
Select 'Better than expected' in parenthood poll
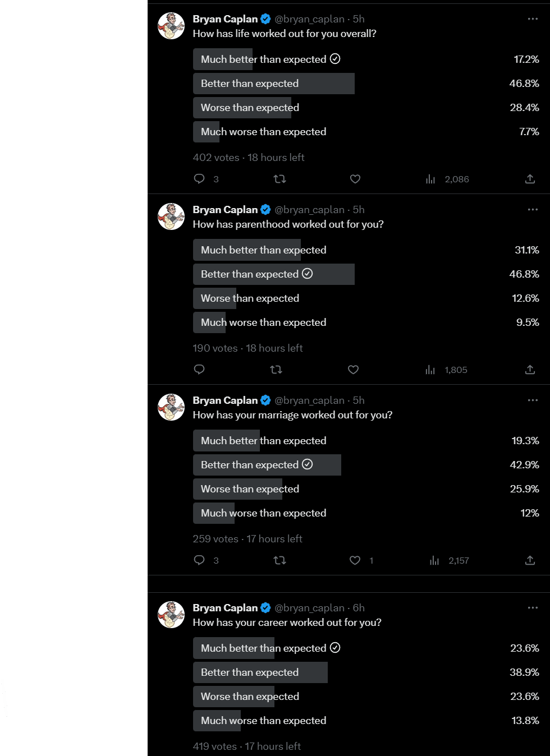[366, 274]
